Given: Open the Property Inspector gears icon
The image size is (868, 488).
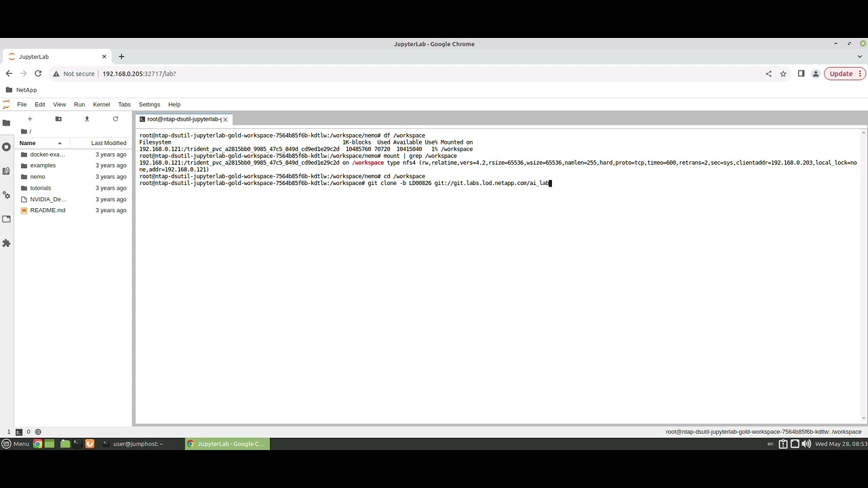Looking at the screenshot, I should pyautogui.click(x=6, y=195).
